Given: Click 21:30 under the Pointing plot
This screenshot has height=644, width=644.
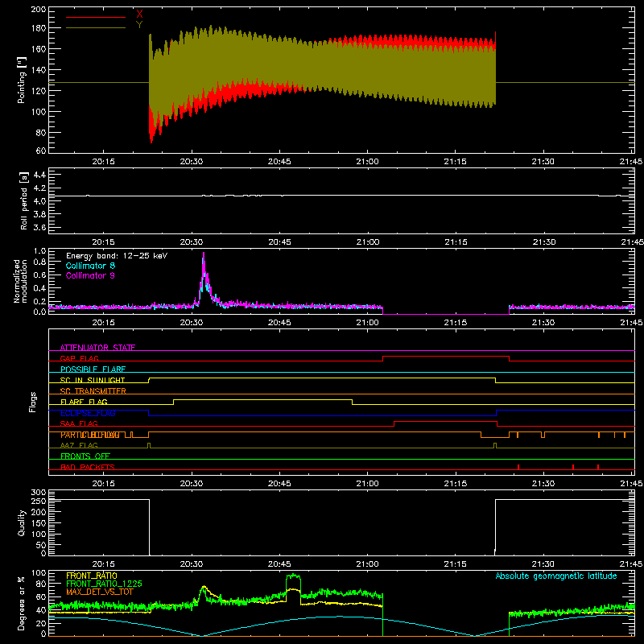Looking at the screenshot, I should click(x=543, y=162).
